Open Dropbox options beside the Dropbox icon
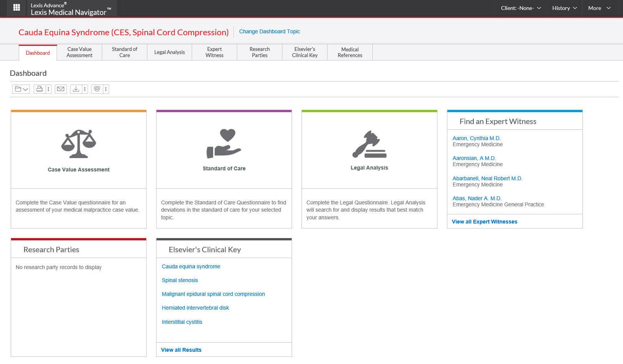623x364 pixels. (106, 89)
